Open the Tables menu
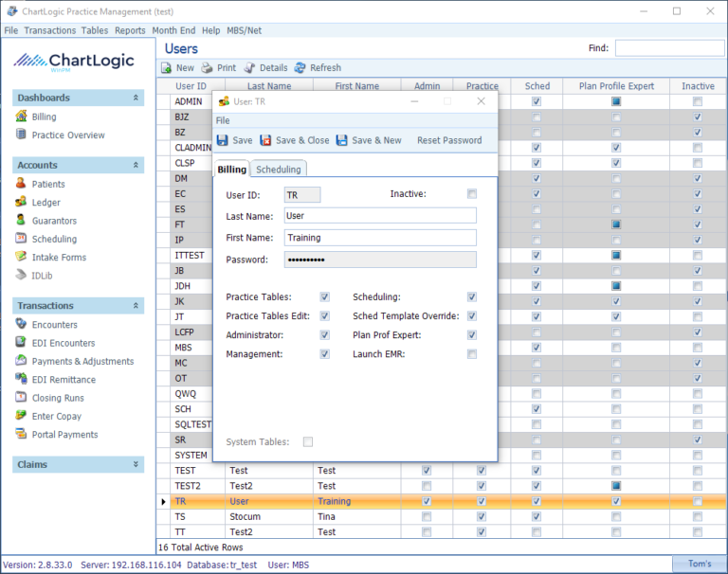This screenshot has height=574, width=728. click(x=95, y=30)
